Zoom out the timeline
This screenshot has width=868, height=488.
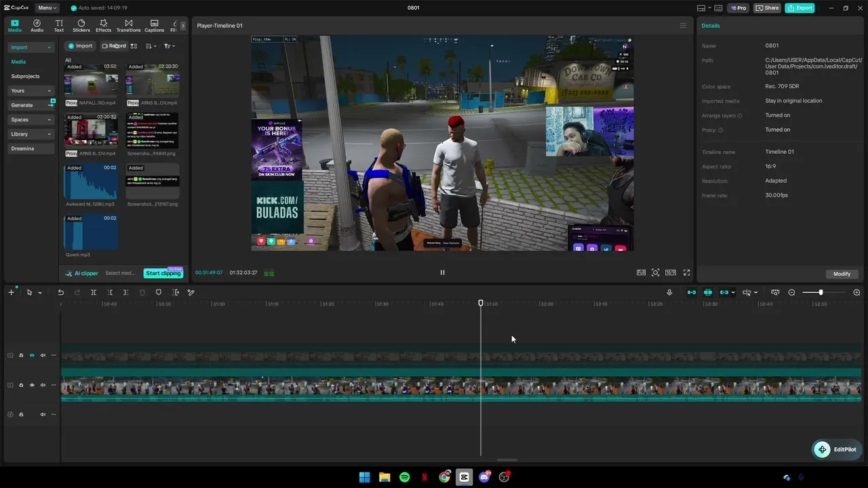(x=791, y=292)
